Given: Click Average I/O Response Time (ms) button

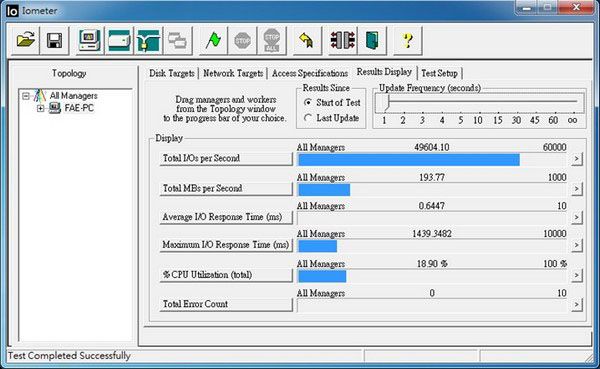Looking at the screenshot, I should [226, 217].
